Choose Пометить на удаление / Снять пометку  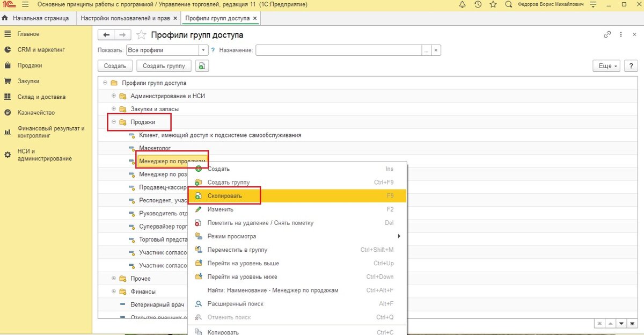click(297, 223)
